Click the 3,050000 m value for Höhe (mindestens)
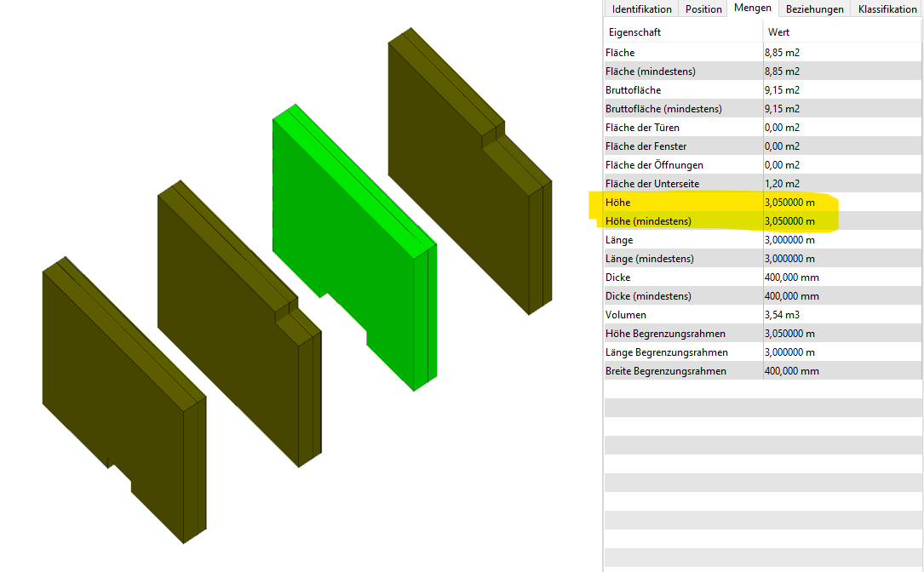924x572 pixels. pyautogui.click(x=789, y=221)
